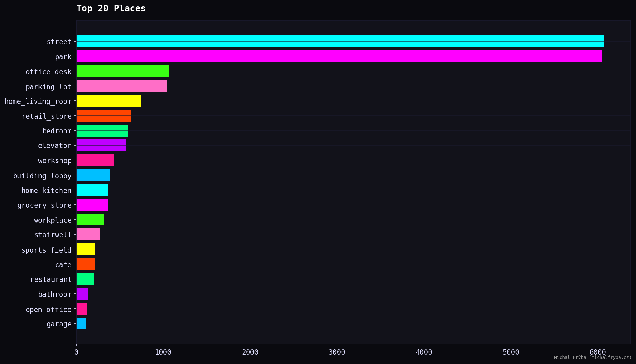This screenshot has height=364, width=636.
Task: Click the Michal Frýba credit text
Action: 593,358
